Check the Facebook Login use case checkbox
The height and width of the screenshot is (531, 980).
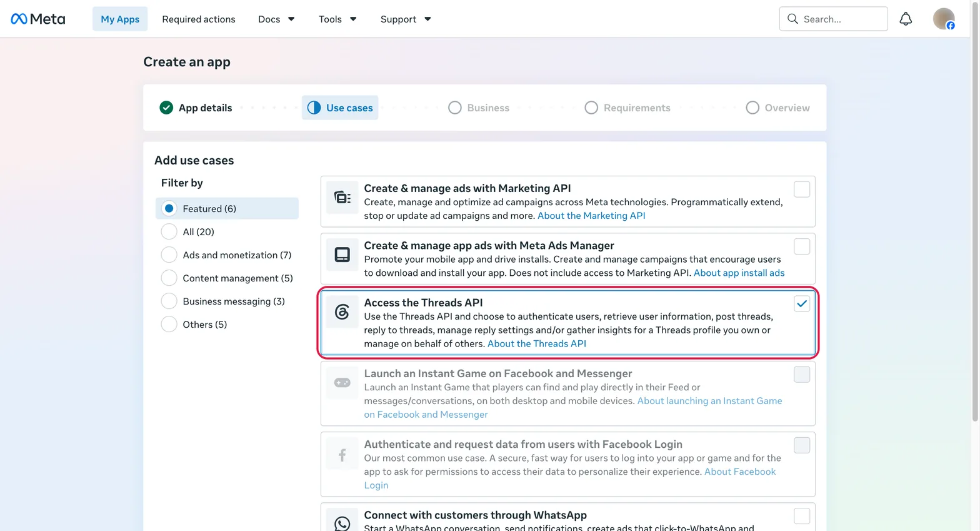tap(802, 445)
